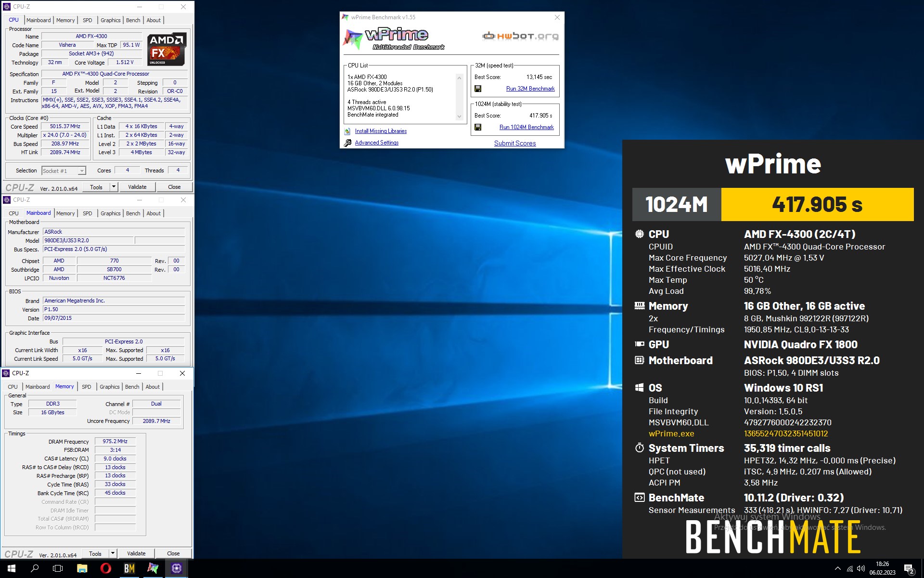Open About tab in CPU-Z processor window
The image size is (924, 578).
[154, 20]
